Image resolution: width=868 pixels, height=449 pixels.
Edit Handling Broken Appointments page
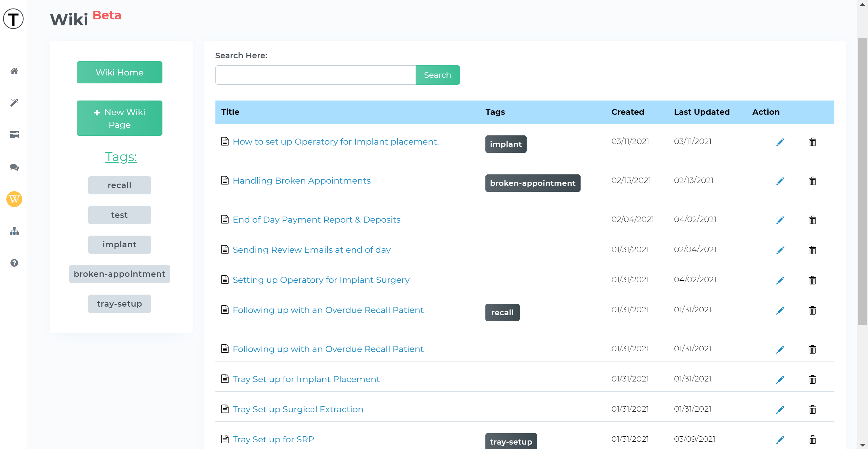point(780,181)
